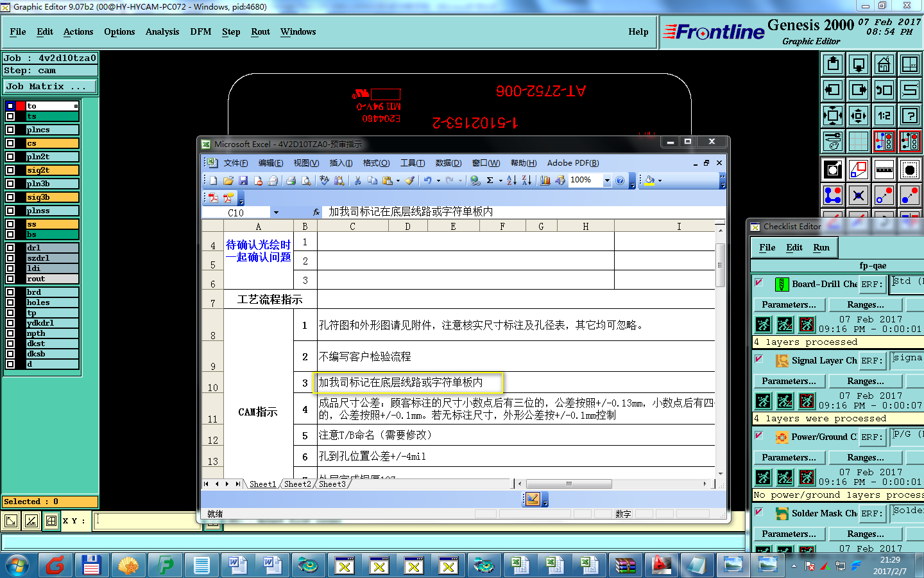Click the zoom out frame icon
Screen dimensions: 924x578
pos(859,116)
